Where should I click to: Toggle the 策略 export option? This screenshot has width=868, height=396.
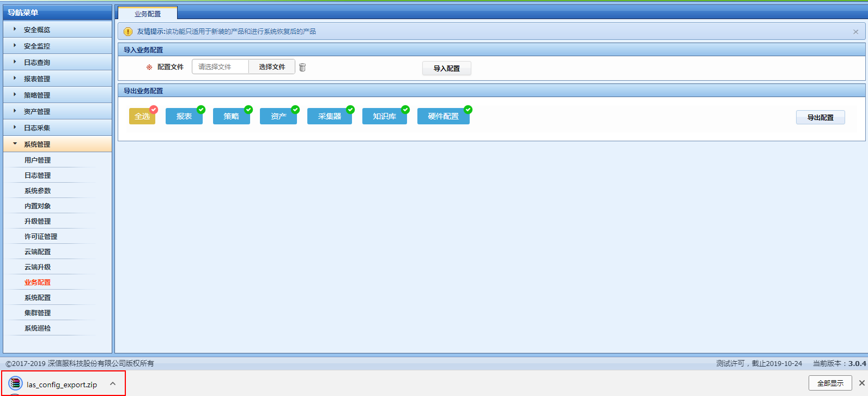[x=232, y=116]
